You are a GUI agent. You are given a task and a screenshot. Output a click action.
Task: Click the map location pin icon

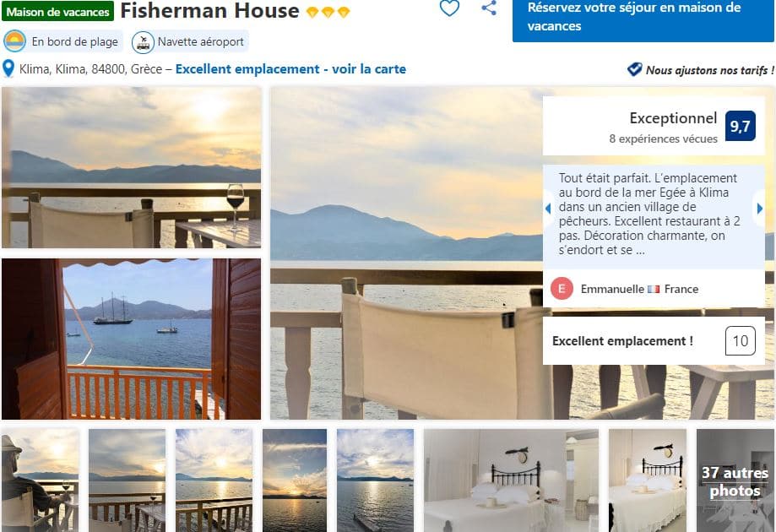8,68
